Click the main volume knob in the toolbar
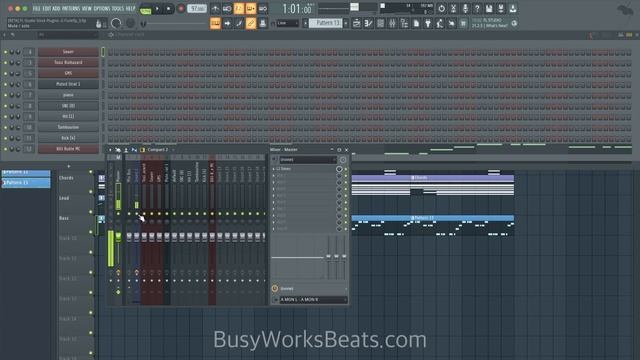 tap(116, 24)
